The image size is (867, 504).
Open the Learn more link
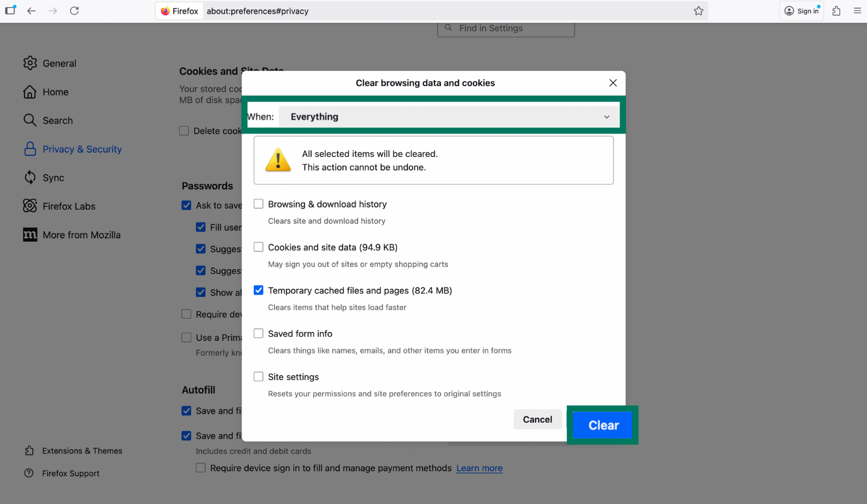(479, 468)
